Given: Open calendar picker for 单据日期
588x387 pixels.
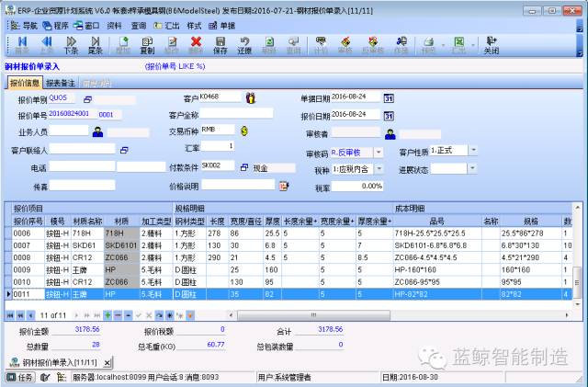Looking at the screenshot, I should click(389, 98).
